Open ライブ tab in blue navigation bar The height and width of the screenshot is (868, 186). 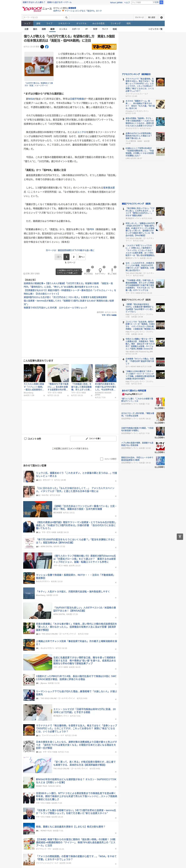[x=49, y=24]
